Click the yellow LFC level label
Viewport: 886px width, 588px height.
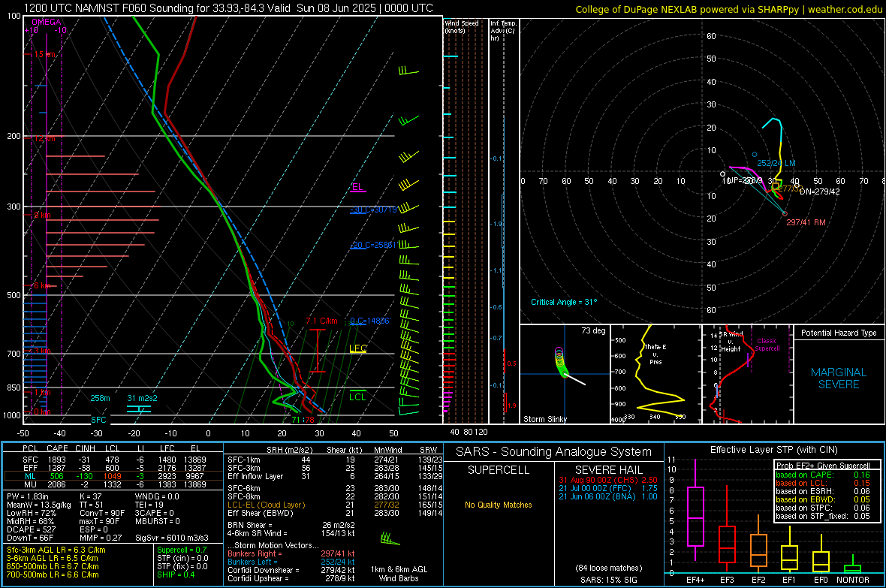[x=358, y=348]
